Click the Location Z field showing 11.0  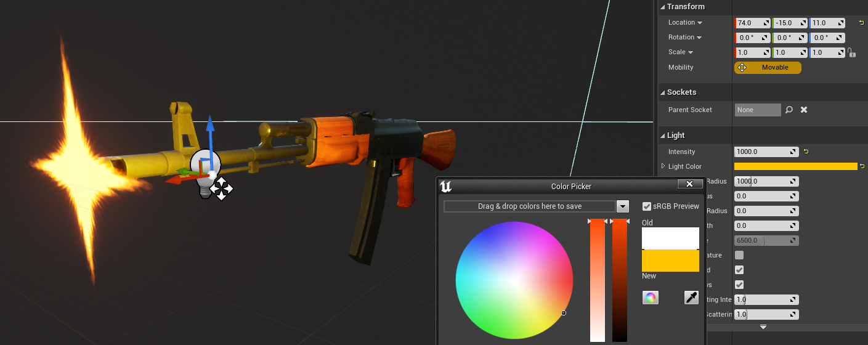coord(827,23)
